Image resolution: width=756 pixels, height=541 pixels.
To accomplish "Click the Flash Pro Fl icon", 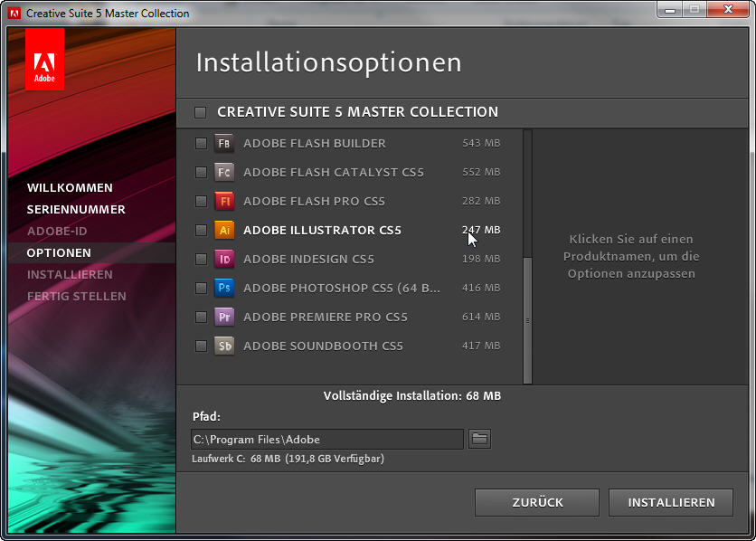I will (224, 201).
